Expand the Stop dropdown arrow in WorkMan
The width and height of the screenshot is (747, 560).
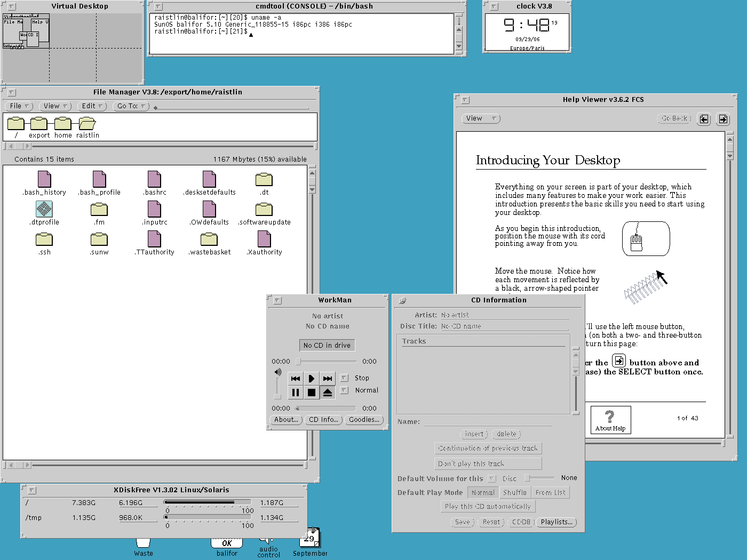tap(344, 378)
